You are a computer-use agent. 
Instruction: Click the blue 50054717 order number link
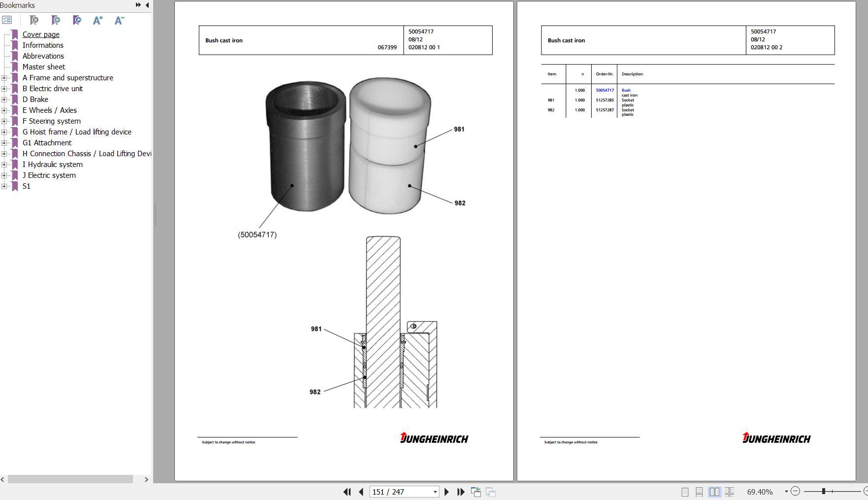(604, 90)
